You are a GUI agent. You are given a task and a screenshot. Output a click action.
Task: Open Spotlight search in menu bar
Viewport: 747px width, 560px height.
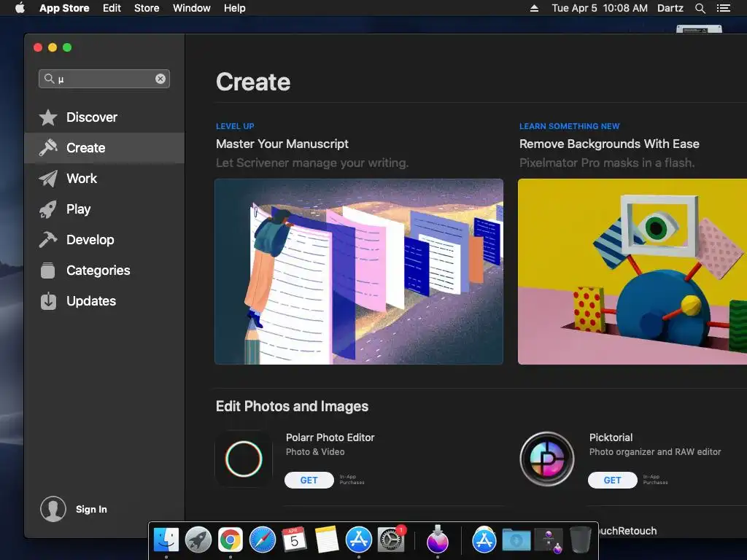coord(700,8)
